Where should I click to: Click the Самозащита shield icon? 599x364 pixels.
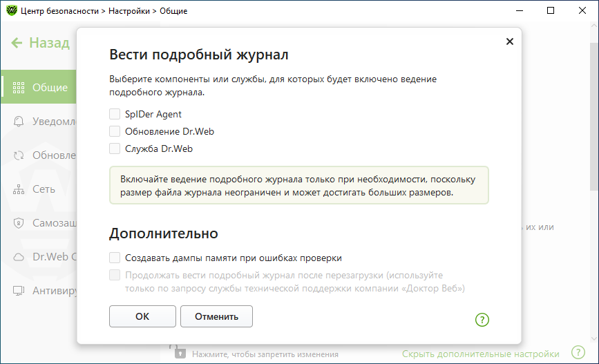pyautogui.click(x=19, y=222)
